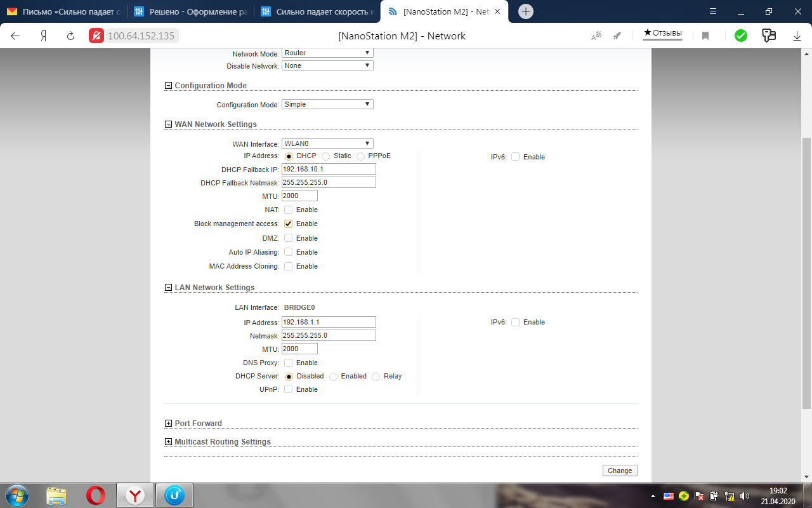Open the green checkmark protection icon

741,36
